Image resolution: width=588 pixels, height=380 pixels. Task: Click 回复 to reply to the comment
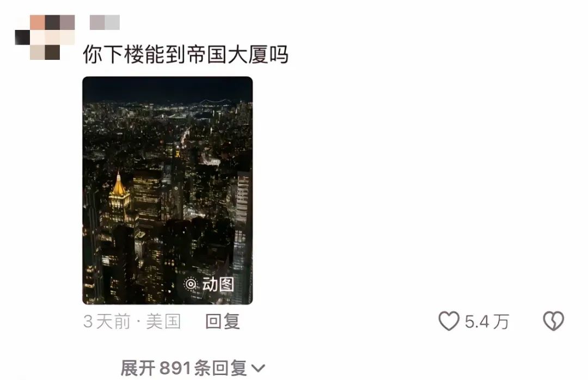pyautogui.click(x=222, y=322)
